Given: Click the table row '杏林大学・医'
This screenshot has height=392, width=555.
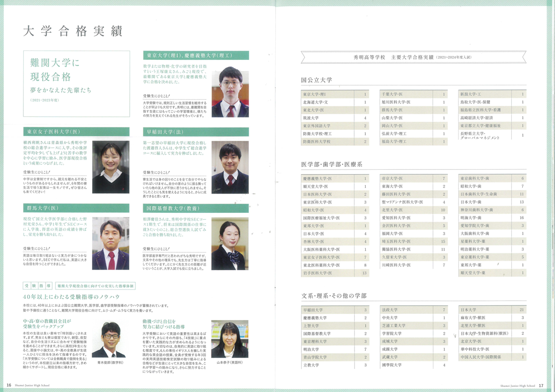Looking at the screenshot, I should click(x=335, y=241).
